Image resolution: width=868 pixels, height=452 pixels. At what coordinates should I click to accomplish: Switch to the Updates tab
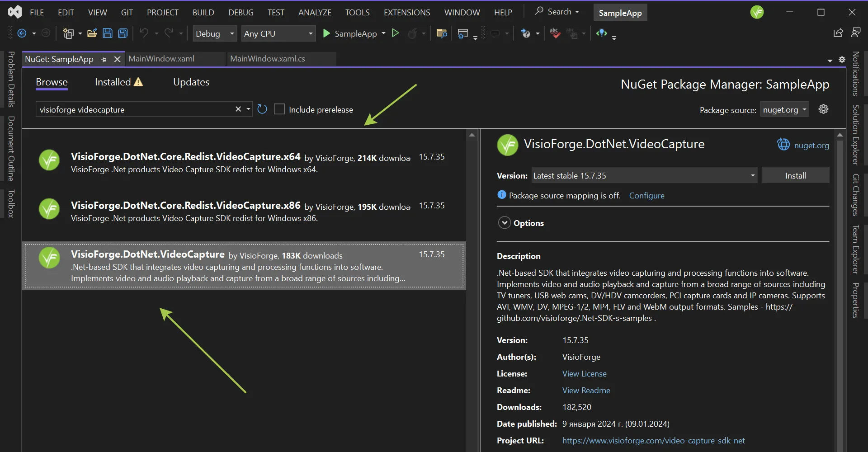191,82
